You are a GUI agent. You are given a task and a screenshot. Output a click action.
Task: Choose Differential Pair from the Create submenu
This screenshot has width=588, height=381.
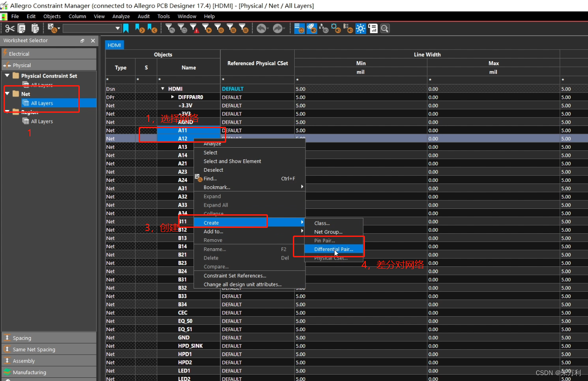(x=334, y=249)
